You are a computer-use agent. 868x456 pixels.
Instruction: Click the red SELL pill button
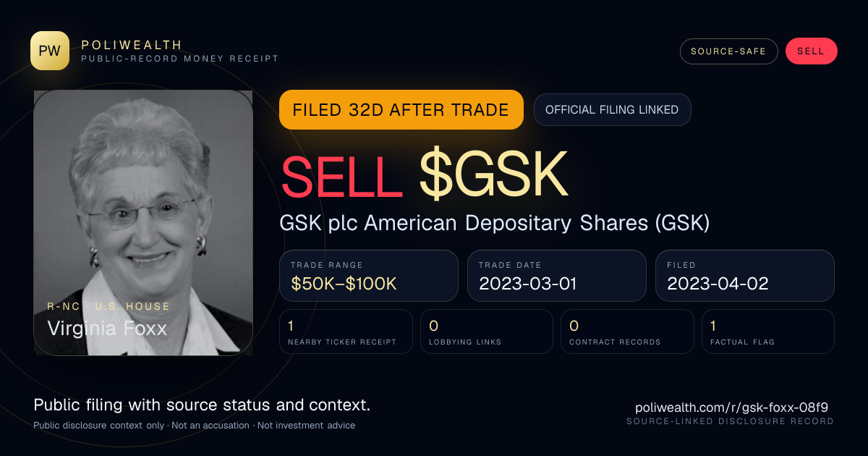pyautogui.click(x=811, y=51)
